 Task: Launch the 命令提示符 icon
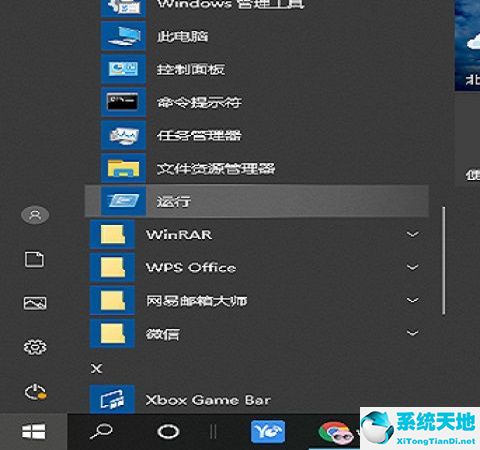pyautogui.click(x=123, y=102)
